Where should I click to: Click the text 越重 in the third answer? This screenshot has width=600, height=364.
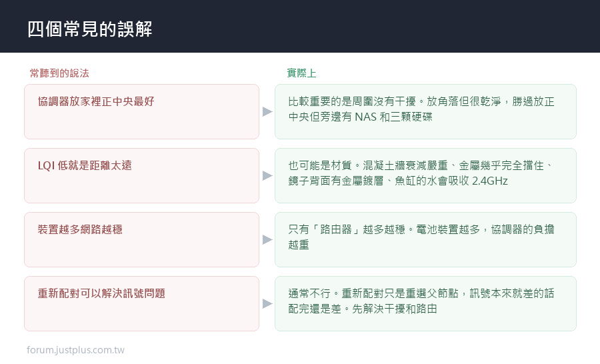pyautogui.click(x=299, y=245)
